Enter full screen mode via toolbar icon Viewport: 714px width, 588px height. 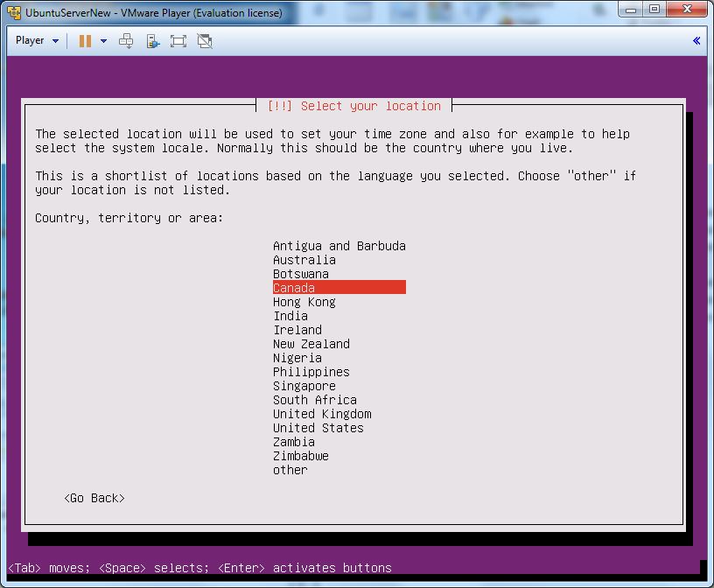click(178, 41)
